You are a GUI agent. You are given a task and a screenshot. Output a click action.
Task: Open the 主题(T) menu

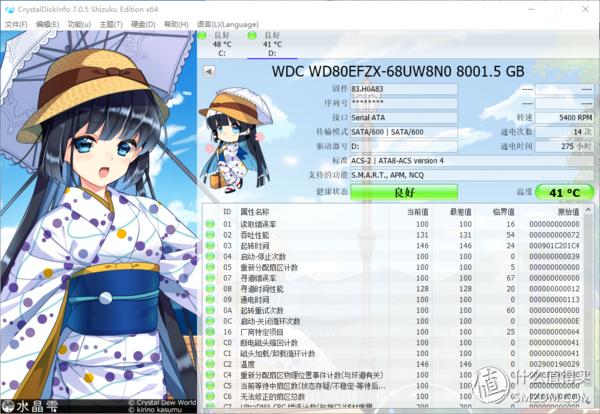[x=111, y=24]
